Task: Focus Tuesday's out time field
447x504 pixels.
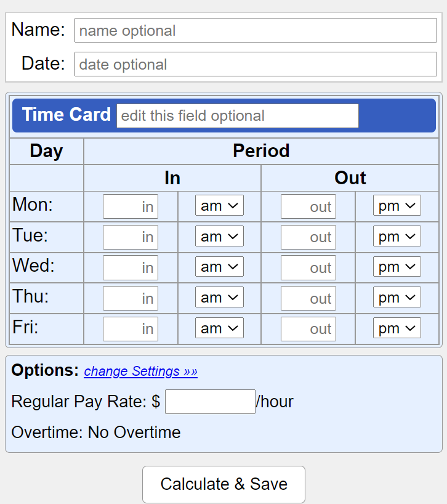Action: (x=308, y=237)
